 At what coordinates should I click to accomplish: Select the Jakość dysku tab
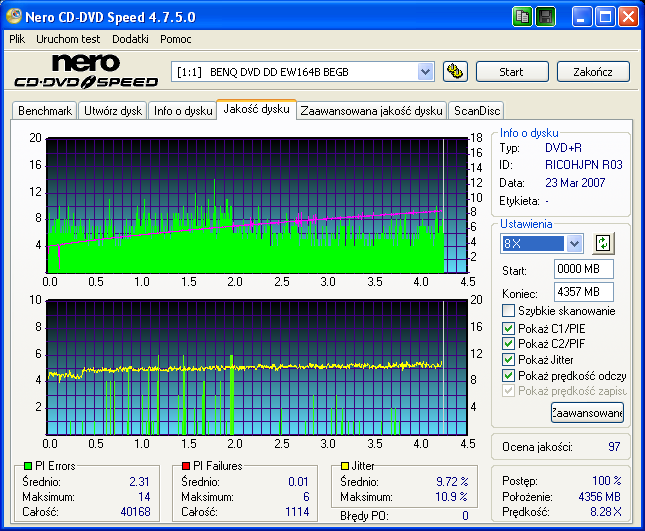click(256, 109)
